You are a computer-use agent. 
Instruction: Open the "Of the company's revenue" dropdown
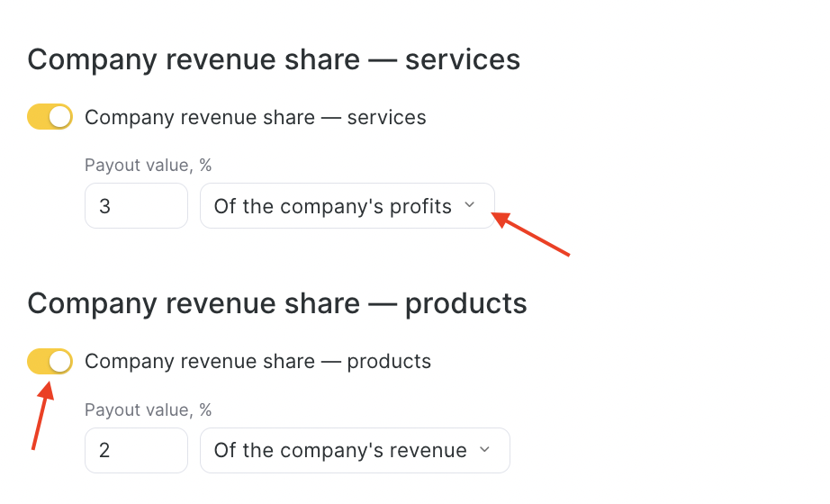coord(354,450)
